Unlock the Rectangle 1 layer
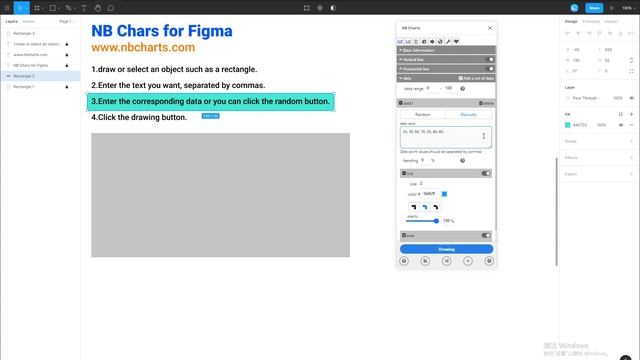 [x=67, y=87]
